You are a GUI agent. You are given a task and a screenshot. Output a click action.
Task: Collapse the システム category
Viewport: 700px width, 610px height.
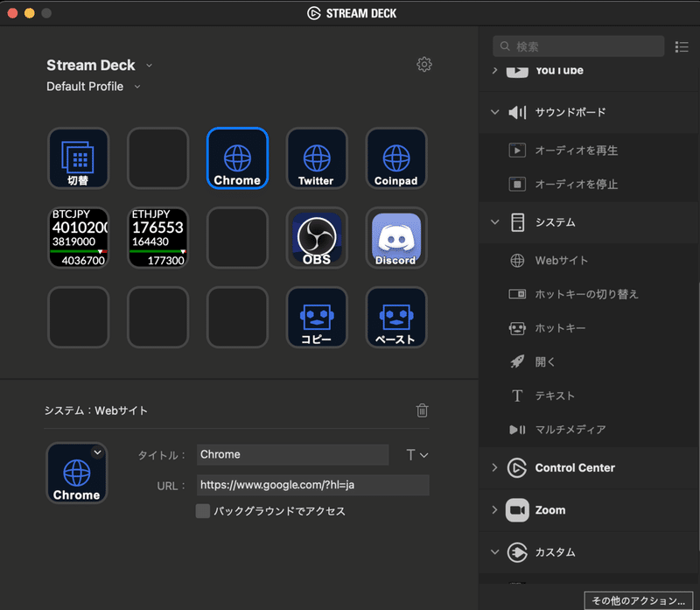point(494,222)
